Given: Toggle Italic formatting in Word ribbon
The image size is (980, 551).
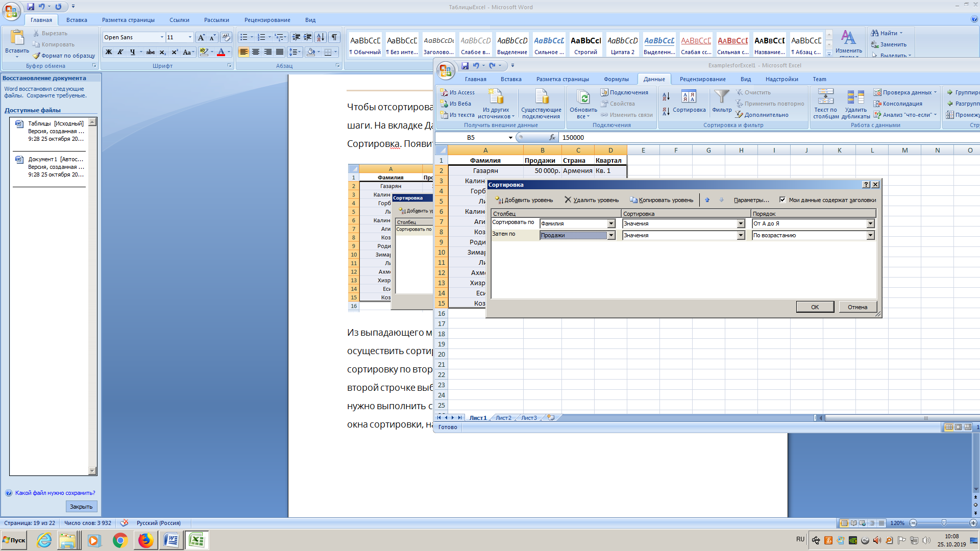Looking at the screenshot, I should [x=120, y=52].
